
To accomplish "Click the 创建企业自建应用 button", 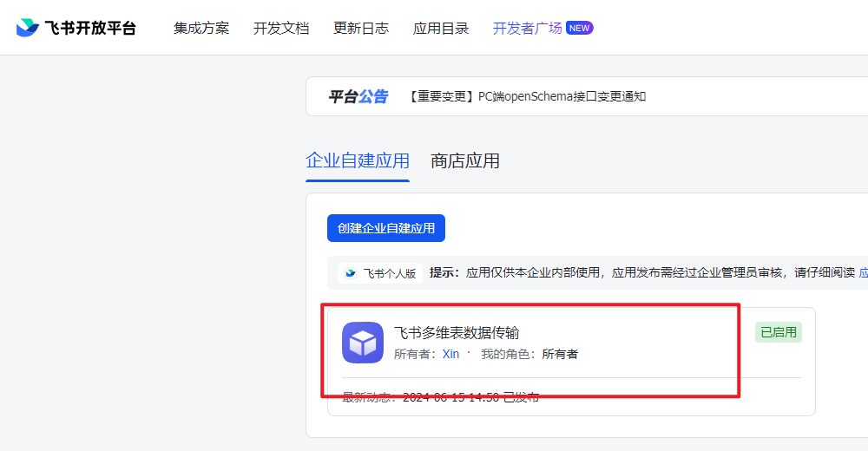I will pyautogui.click(x=386, y=228).
